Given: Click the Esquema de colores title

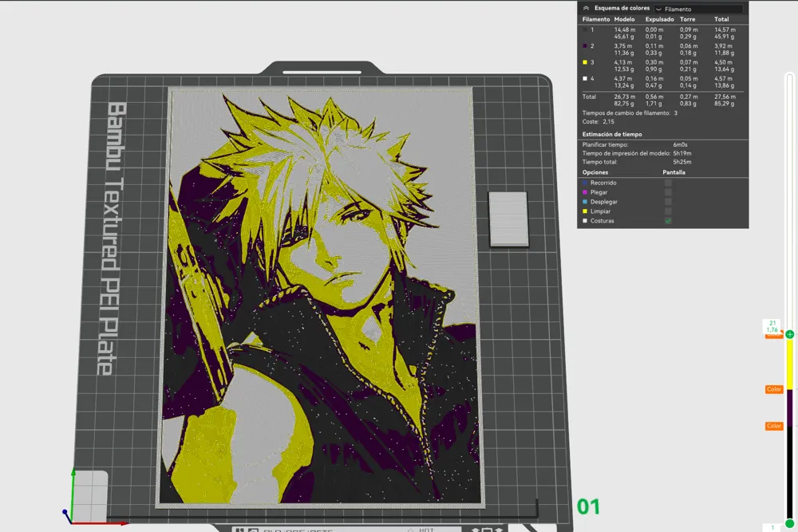Looking at the screenshot, I should click(622, 8).
